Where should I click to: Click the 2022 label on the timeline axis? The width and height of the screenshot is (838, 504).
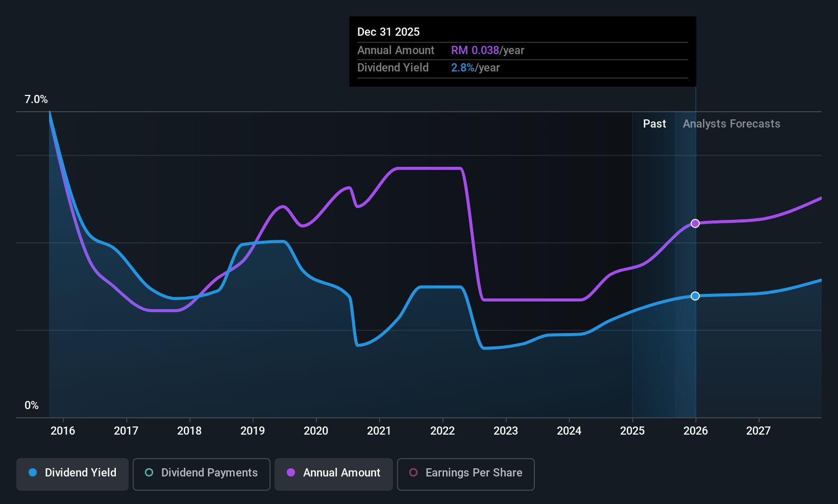pyautogui.click(x=442, y=431)
